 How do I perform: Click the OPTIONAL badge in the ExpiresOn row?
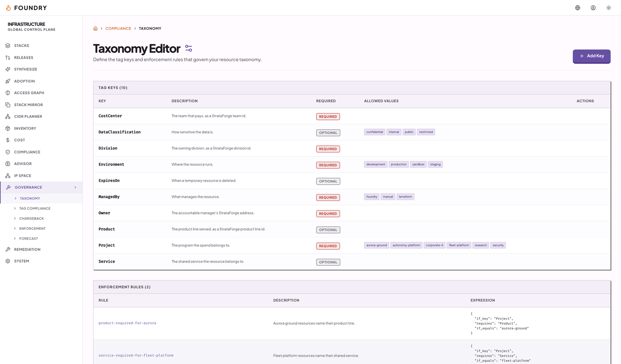[328, 182]
